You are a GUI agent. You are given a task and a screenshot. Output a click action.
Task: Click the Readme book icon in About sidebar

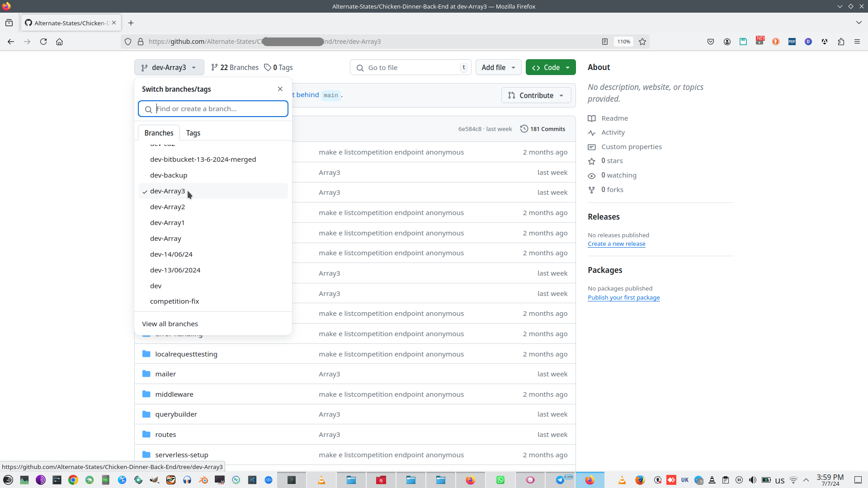(x=592, y=118)
